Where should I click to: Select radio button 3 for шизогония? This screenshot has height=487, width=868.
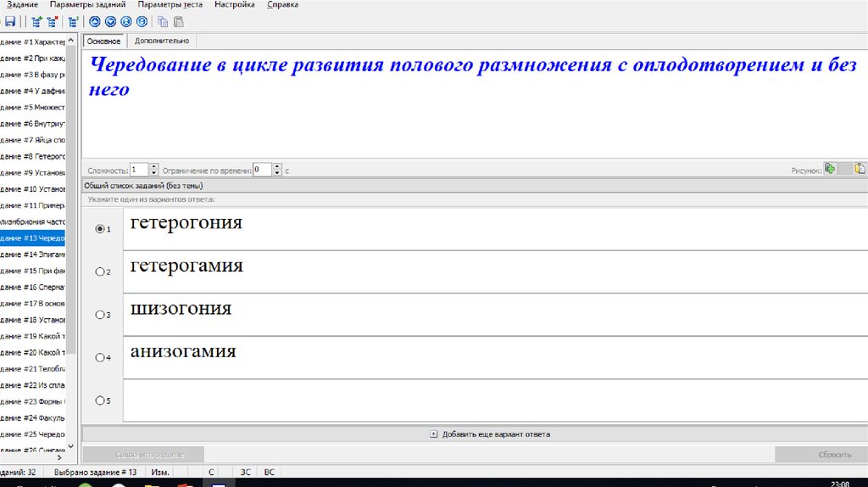click(101, 315)
